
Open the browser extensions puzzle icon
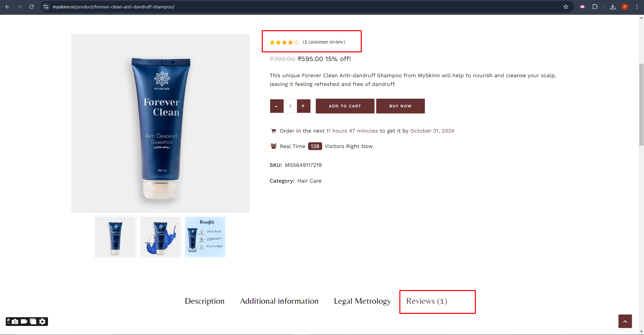[x=595, y=7]
